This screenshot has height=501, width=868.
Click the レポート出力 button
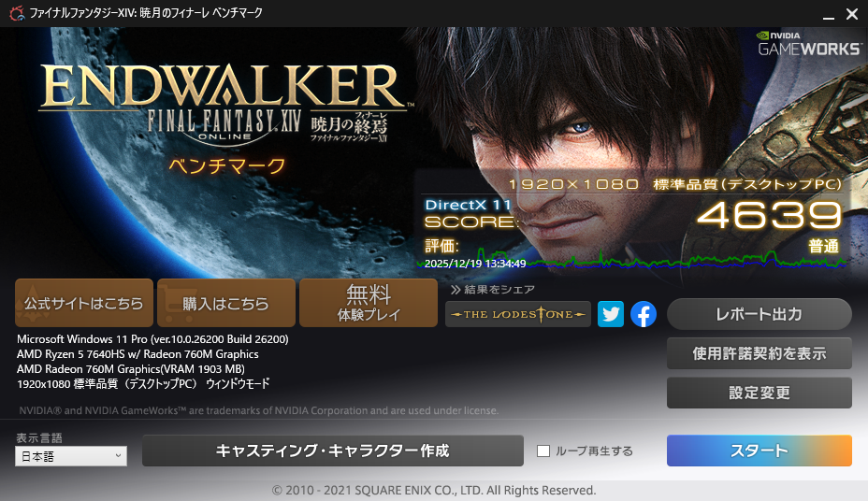pos(759,314)
